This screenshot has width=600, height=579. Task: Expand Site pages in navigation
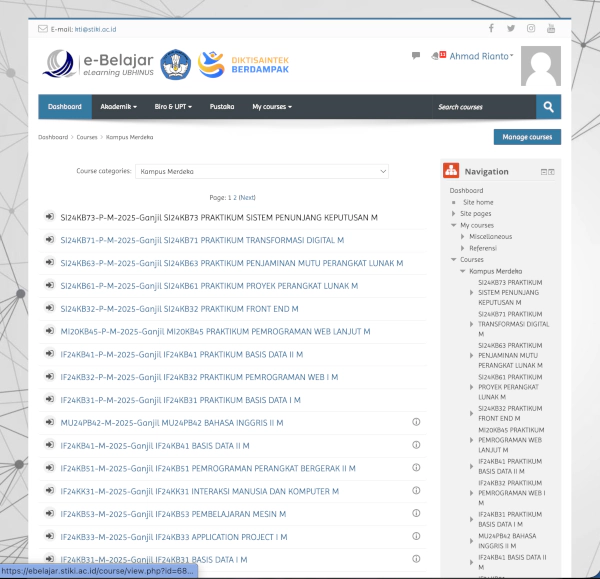point(453,214)
